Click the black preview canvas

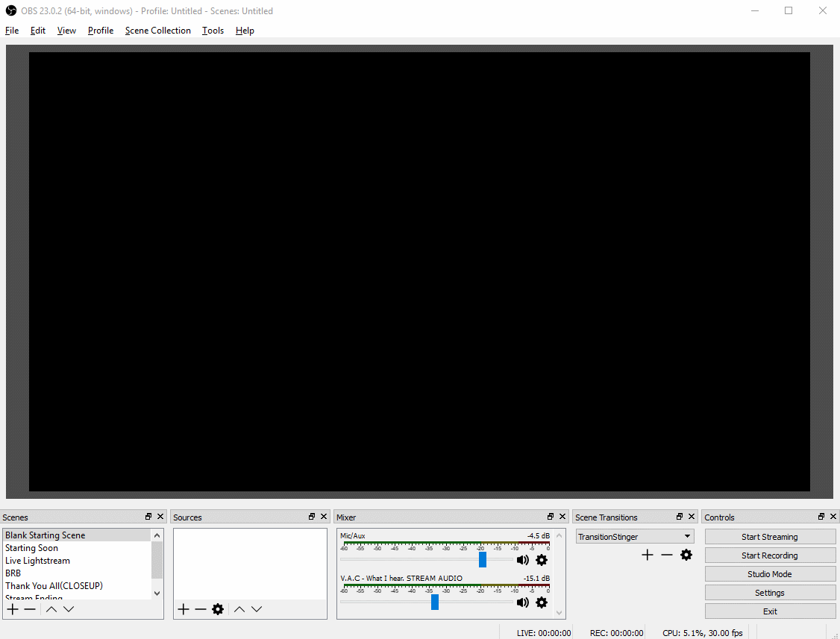(x=419, y=271)
